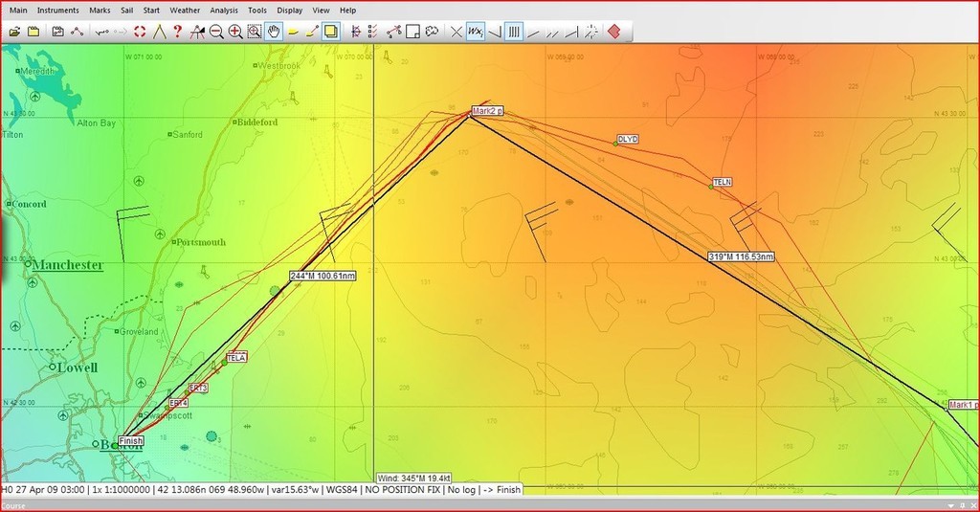
Task: Open the Tools menu
Action: 256,10
